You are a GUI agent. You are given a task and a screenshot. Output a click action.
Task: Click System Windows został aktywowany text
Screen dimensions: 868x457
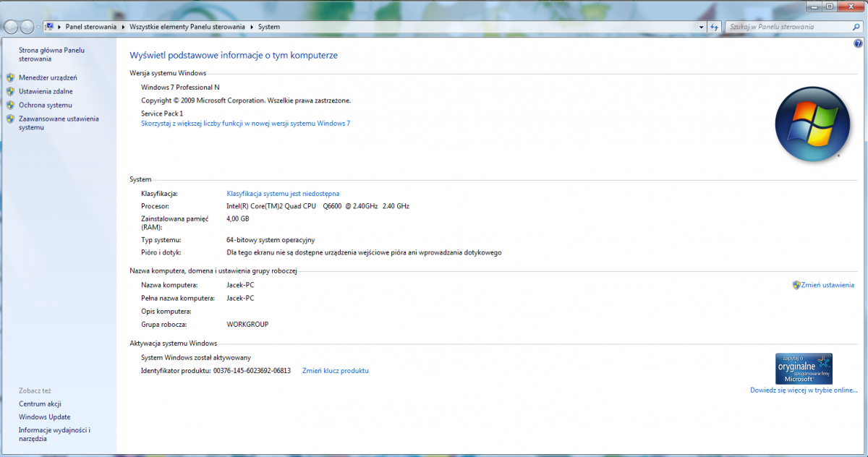click(196, 358)
